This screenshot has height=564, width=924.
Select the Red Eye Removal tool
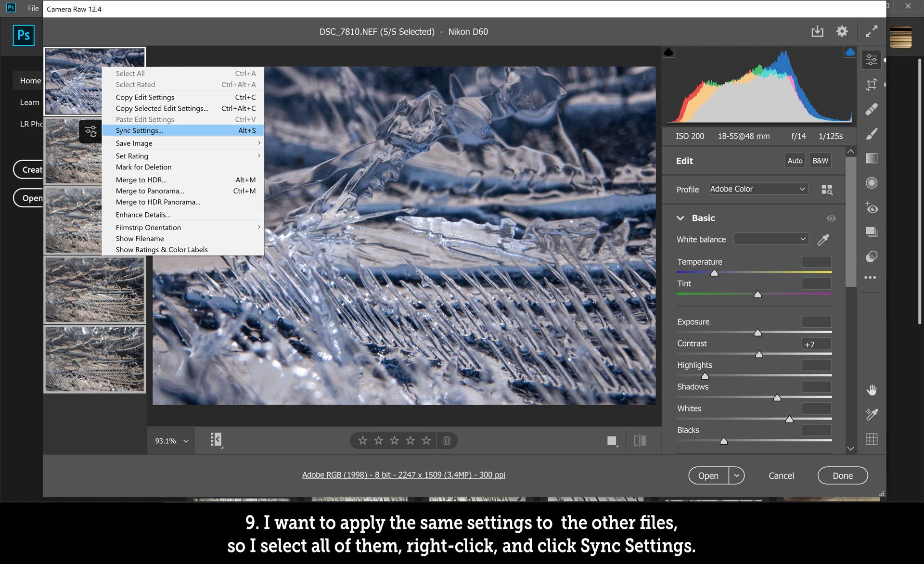click(x=871, y=208)
